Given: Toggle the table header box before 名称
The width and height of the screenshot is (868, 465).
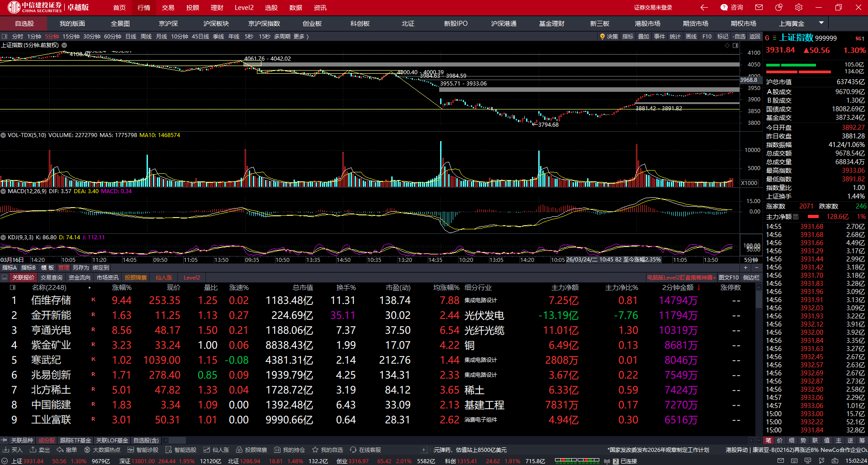Looking at the screenshot, I should (13, 288).
